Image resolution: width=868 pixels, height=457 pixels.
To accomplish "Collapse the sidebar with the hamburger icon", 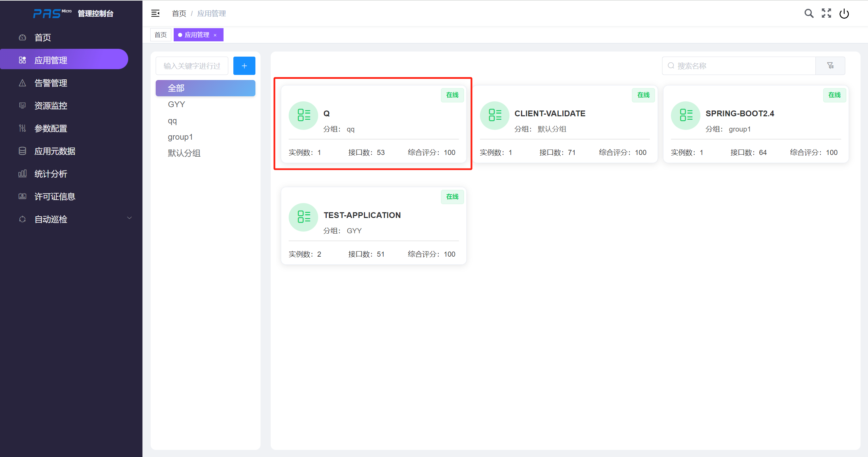I will (155, 14).
